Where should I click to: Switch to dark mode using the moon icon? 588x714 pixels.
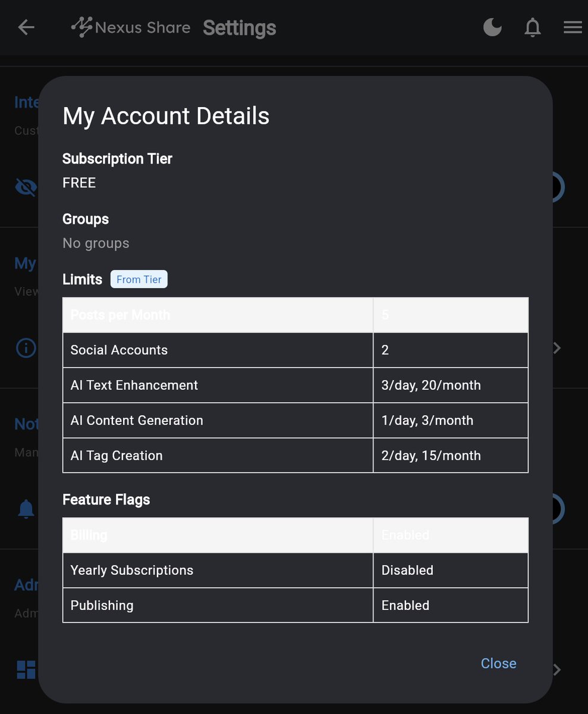pyautogui.click(x=492, y=27)
